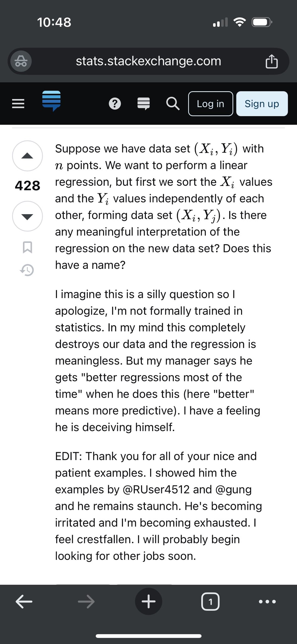Open a new tab with plus button
Viewport: 297px width, 644px height.
coord(148,602)
